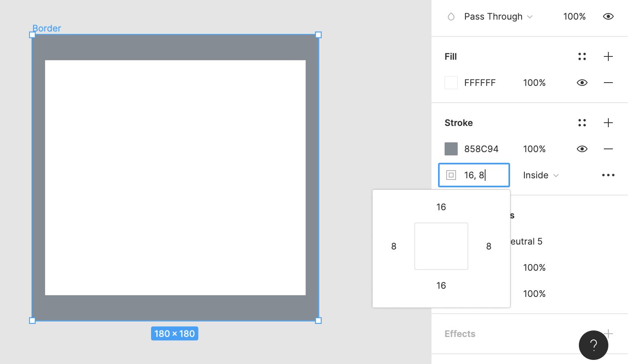Click the blend mode droplet icon
The image size is (628, 364).
pyautogui.click(x=451, y=17)
